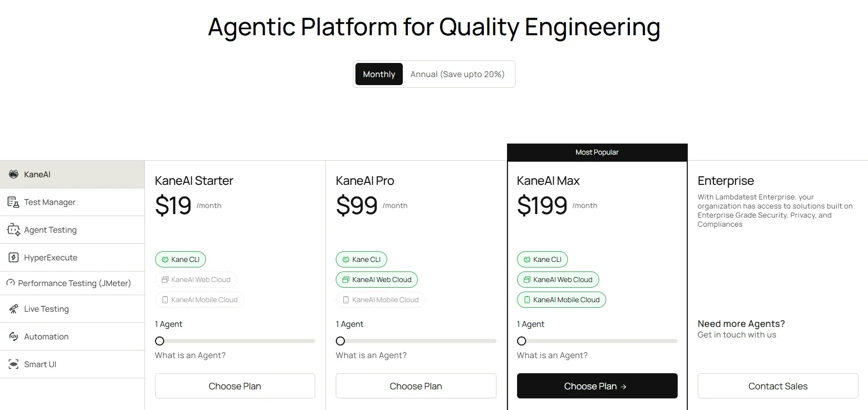
Task: Choose Plan for KaneAI Starter
Action: coord(235,386)
